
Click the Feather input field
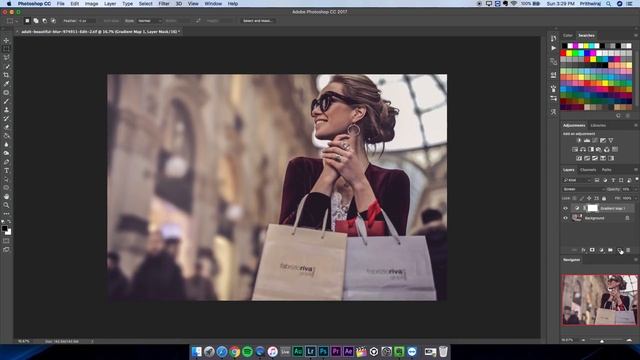point(86,20)
